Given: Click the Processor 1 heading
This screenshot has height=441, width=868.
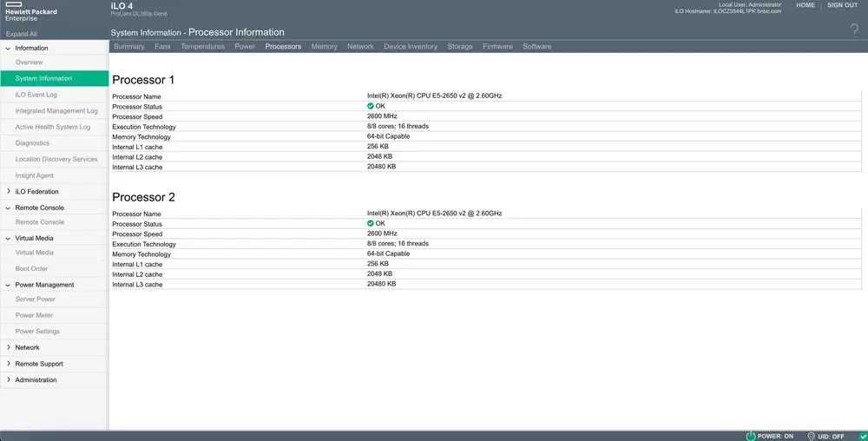Looking at the screenshot, I should (x=143, y=80).
